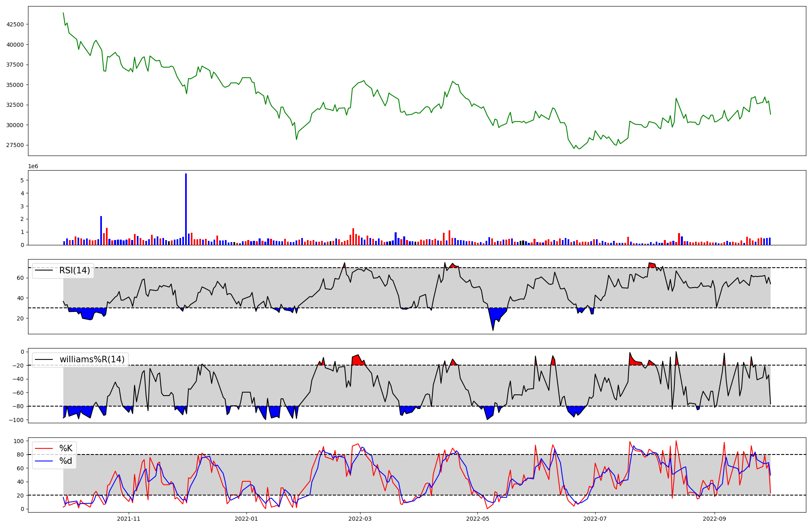Viewport: 812px width, 528px height.
Task: Click the -60 tick on Williams %R axis
Action: (18, 393)
